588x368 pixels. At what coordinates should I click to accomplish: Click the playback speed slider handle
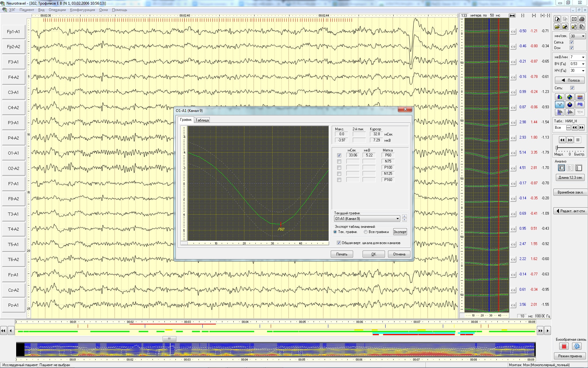(557, 148)
